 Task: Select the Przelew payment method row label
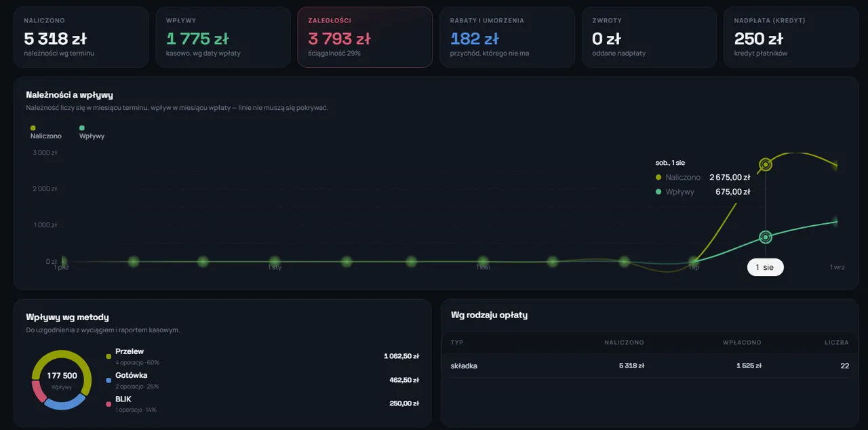tap(131, 351)
